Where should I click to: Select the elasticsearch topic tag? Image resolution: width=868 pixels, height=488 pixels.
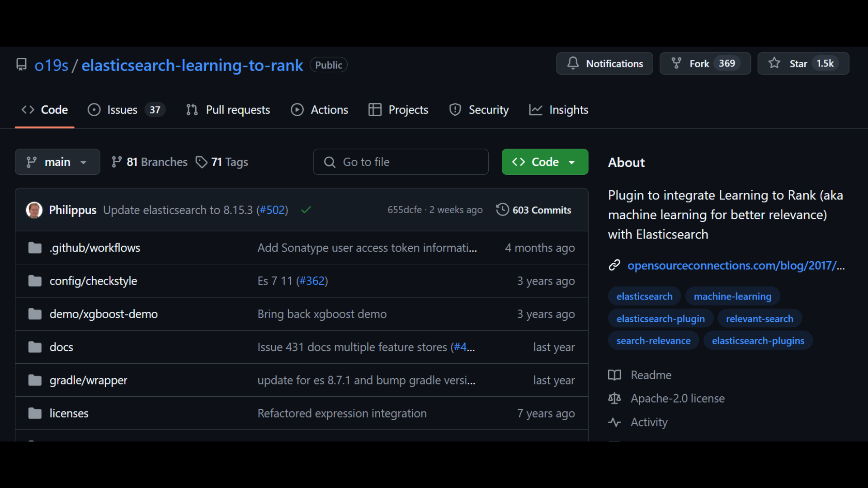644,296
